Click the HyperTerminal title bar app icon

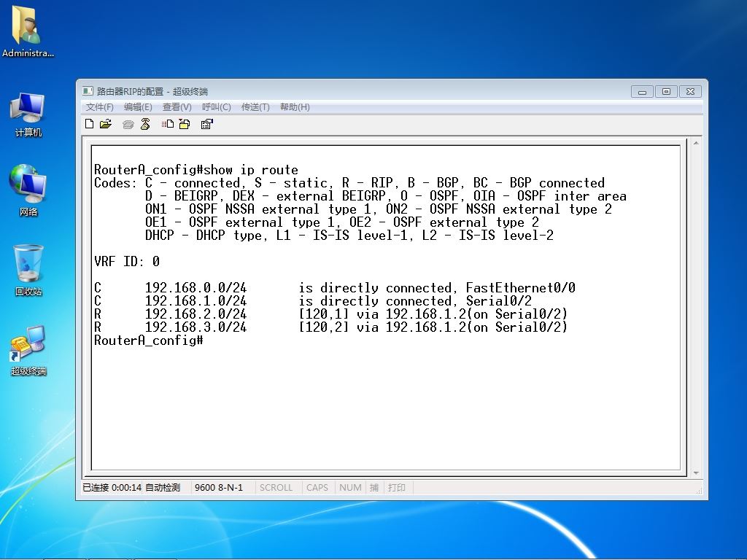pyautogui.click(x=88, y=91)
